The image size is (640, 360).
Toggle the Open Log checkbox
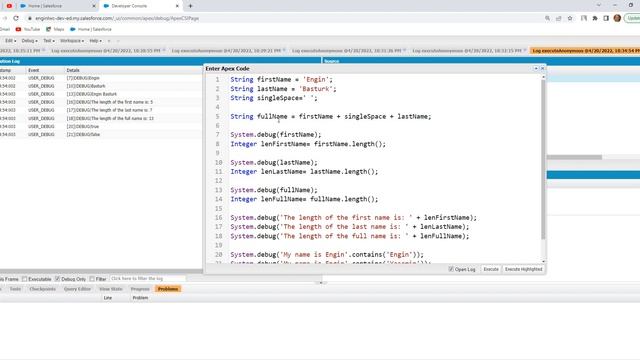(451, 269)
